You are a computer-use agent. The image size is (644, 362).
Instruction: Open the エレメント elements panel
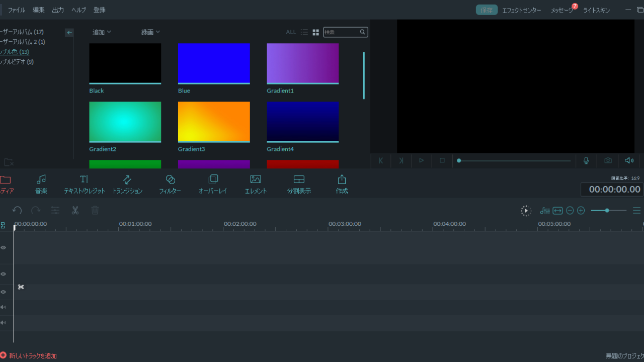pos(256,185)
